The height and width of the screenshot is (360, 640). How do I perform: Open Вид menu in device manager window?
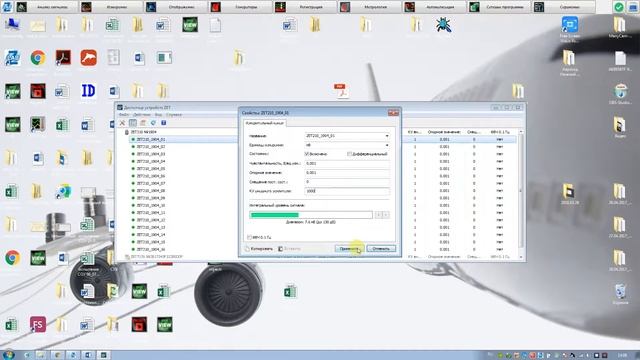158,115
